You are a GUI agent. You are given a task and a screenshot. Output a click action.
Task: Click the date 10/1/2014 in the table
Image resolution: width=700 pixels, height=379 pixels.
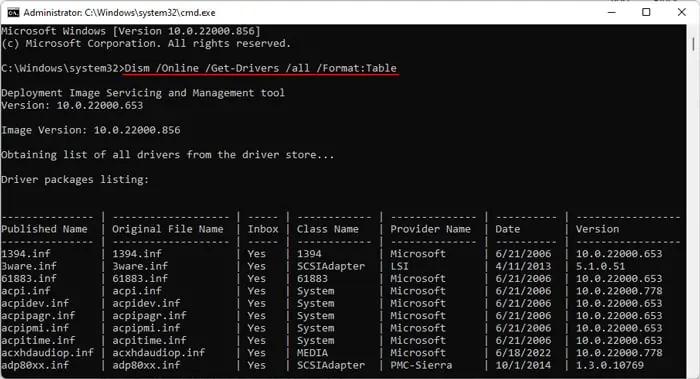pyautogui.click(x=523, y=365)
